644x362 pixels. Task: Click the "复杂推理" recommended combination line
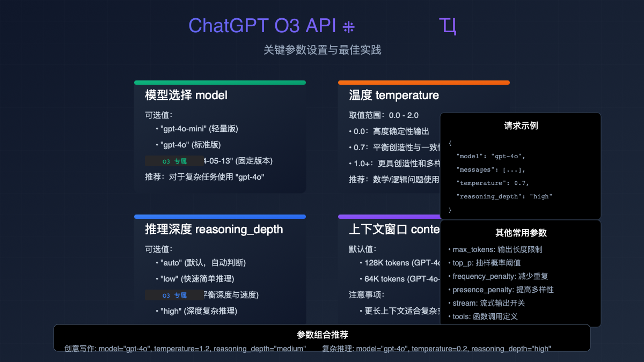click(x=436, y=349)
